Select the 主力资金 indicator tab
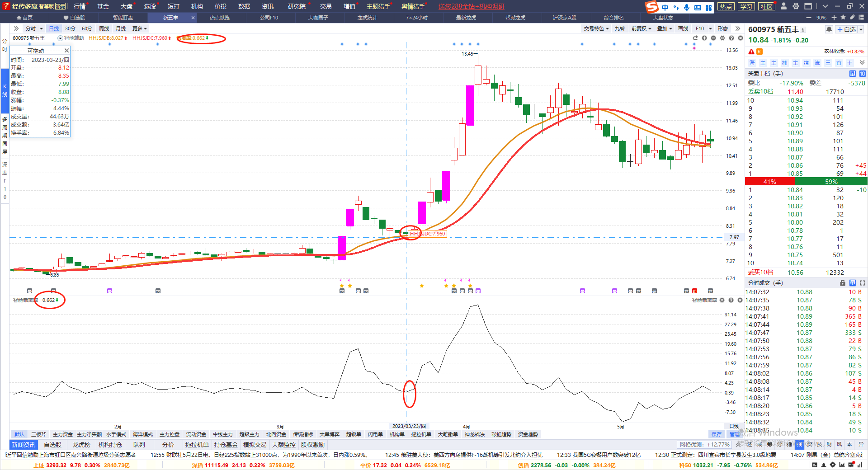This screenshot has height=470, width=868. 62,434
